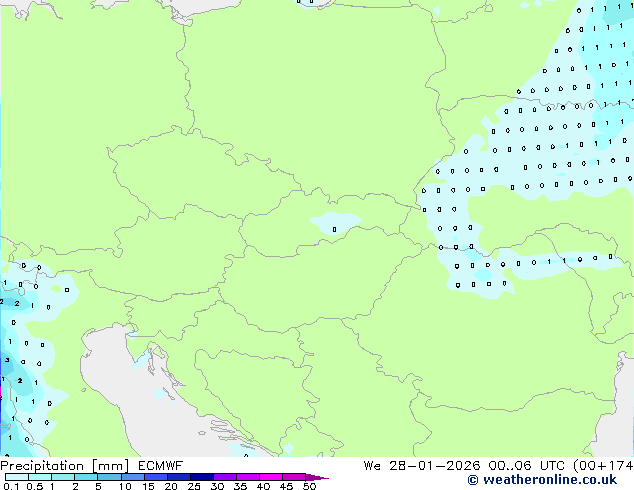Image resolution: width=634 pixels, height=490 pixels.
Task: Open the weatheronline.co.uk copyright link
Action: click(x=542, y=480)
